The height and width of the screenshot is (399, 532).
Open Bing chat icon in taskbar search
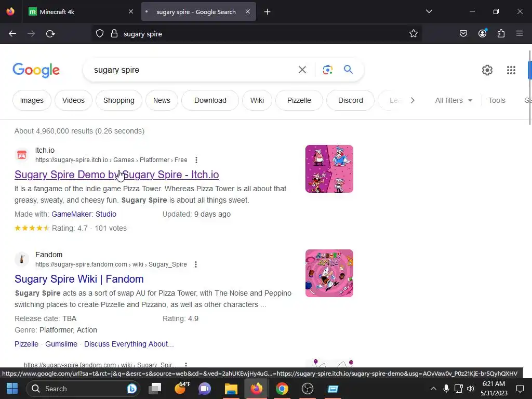coord(131,389)
